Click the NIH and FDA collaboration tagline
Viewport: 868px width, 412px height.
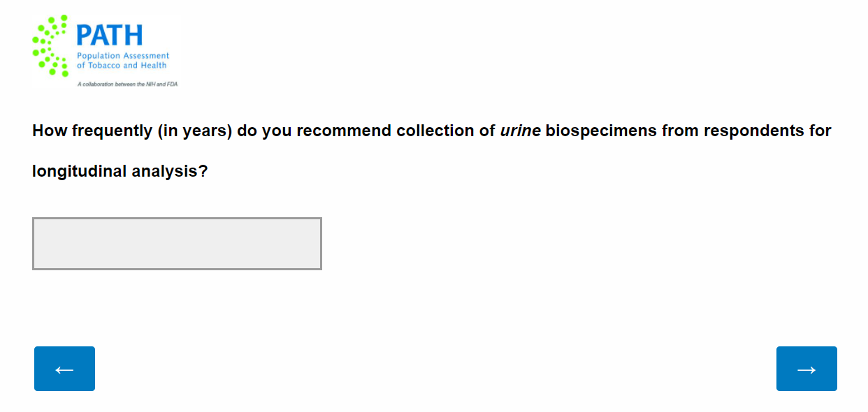pyautogui.click(x=128, y=84)
